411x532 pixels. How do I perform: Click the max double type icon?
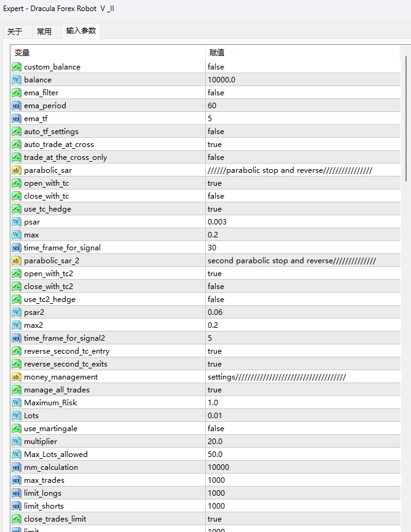pos(17,235)
